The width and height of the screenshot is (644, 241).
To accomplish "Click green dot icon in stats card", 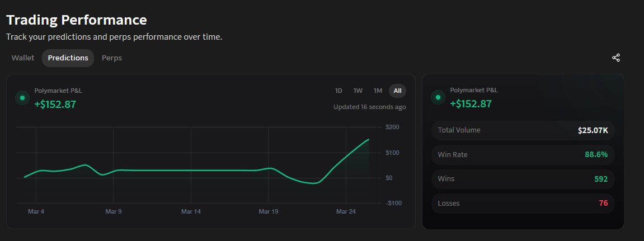I will point(438,97).
